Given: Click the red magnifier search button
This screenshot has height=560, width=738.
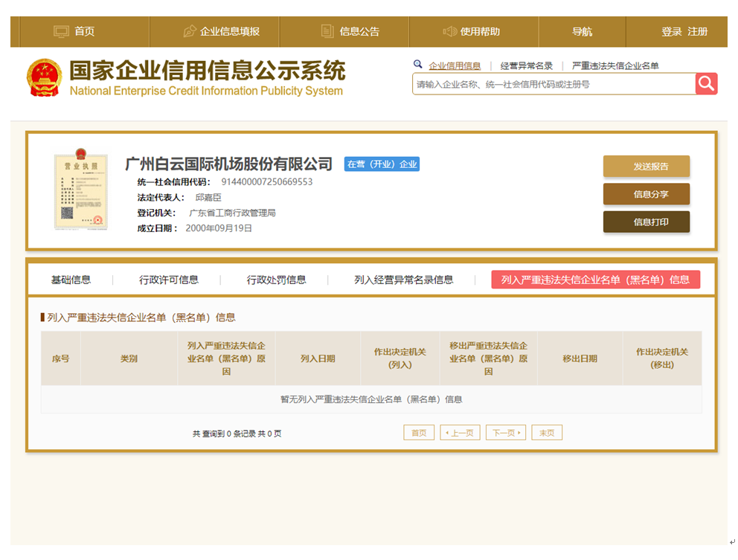Looking at the screenshot, I should 706,84.
